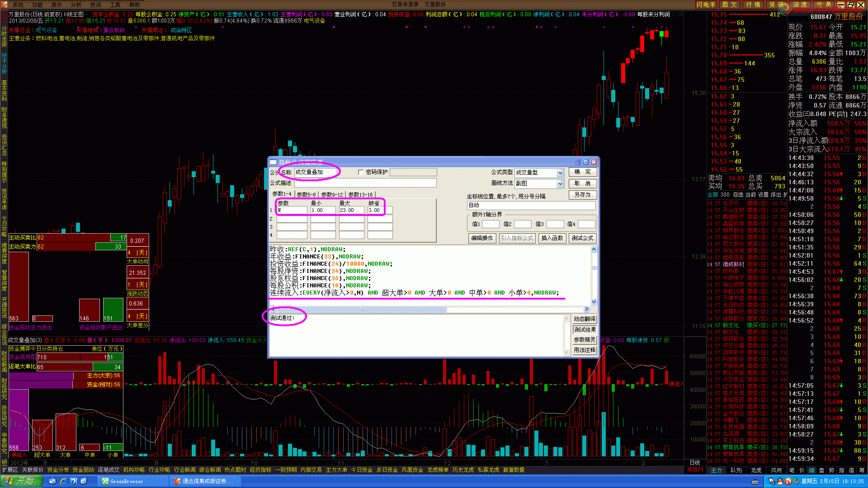Click the 另存为 save-as button
The image size is (868, 488).
(x=582, y=195)
